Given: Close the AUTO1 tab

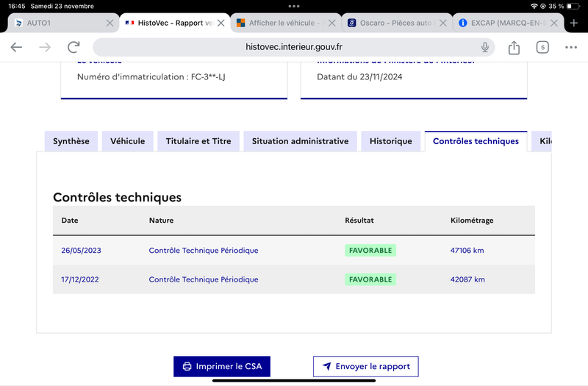Looking at the screenshot, I should 110,23.
